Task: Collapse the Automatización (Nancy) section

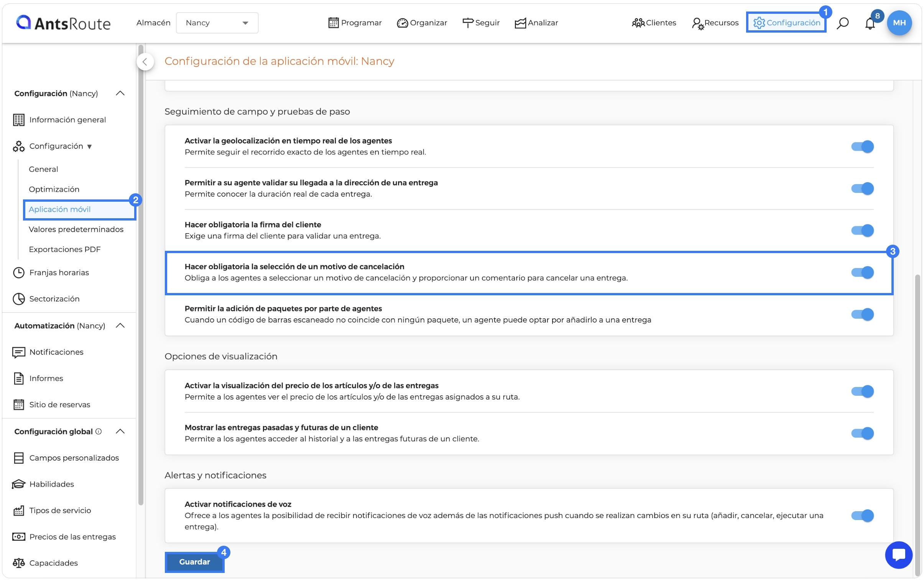Action: (120, 326)
